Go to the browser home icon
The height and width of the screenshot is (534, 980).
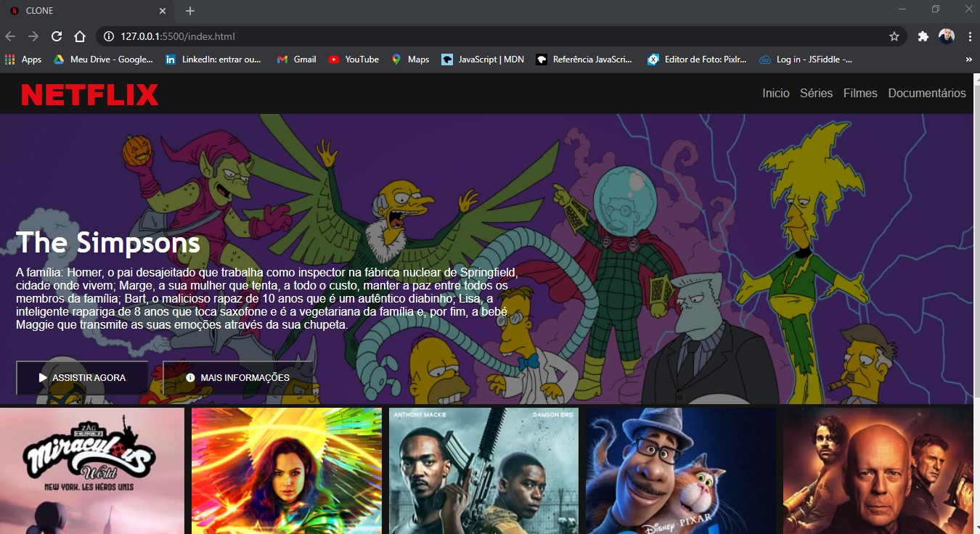pos(80,36)
